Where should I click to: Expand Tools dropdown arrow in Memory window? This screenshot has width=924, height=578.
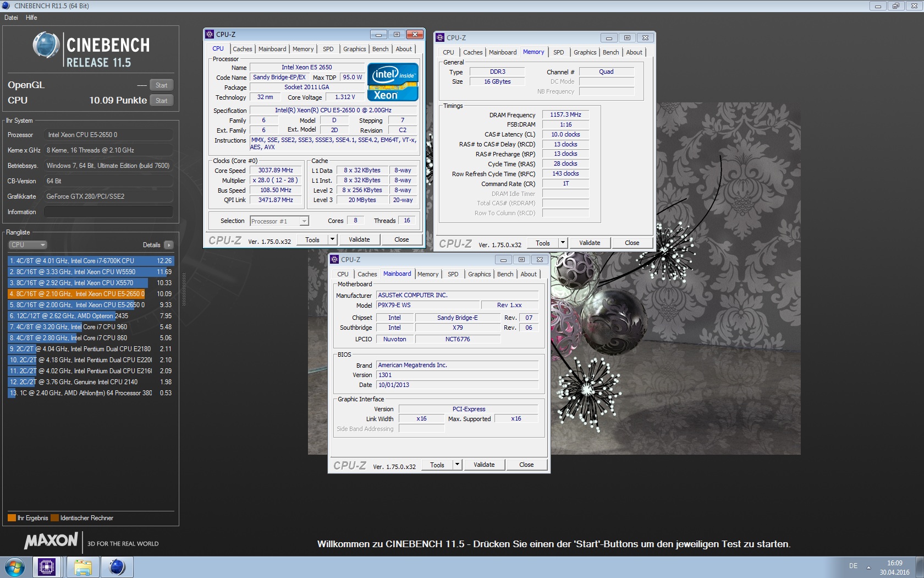563,243
